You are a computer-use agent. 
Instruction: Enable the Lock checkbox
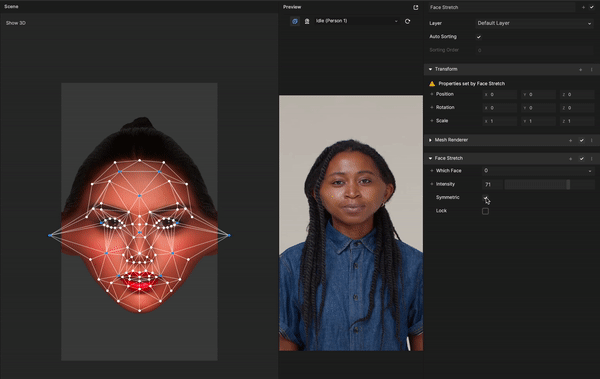tap(485, 211)
